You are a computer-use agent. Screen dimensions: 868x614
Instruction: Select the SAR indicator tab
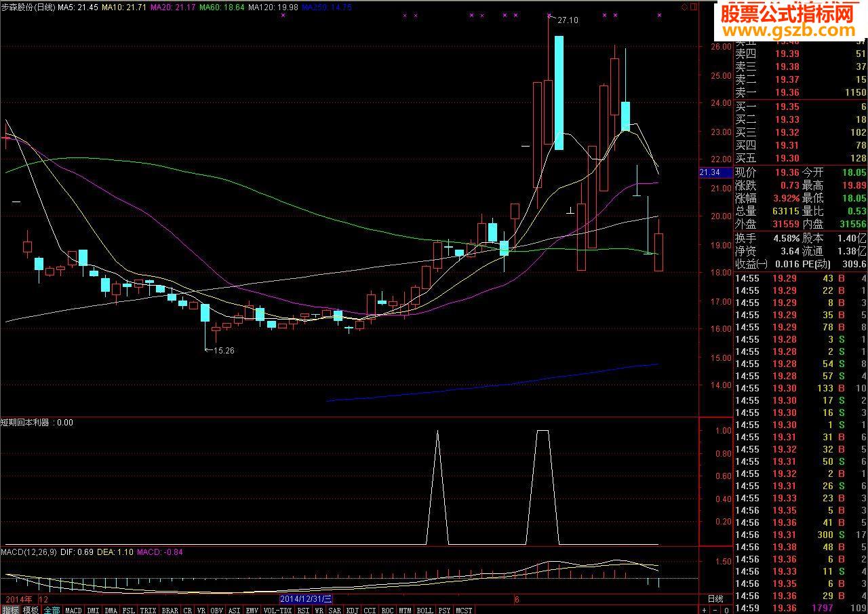tap(335, 610)
